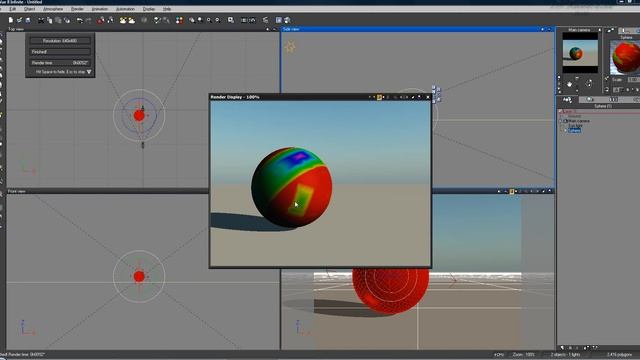Click the multicolored squares toolbar icon
The height and width of the screenshot is (360, 640).
(179, 20)
